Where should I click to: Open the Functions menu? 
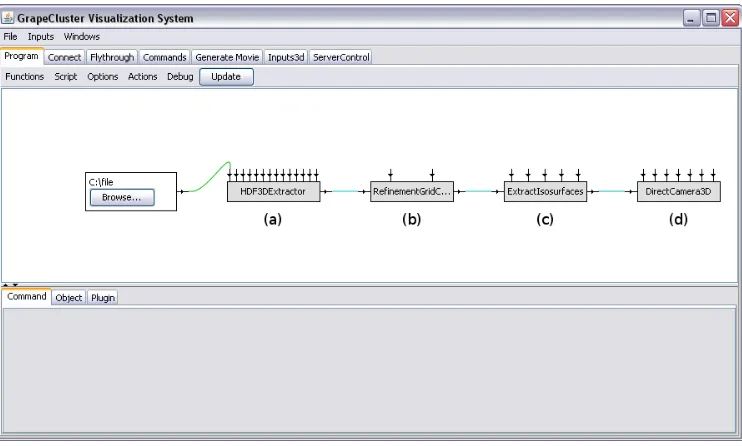click(25, 77)
